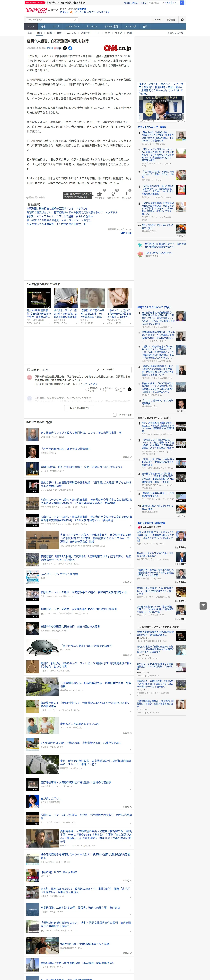
Task: Click the 新しい視点 exclamation reaction
Action: [x=127, y=195]
